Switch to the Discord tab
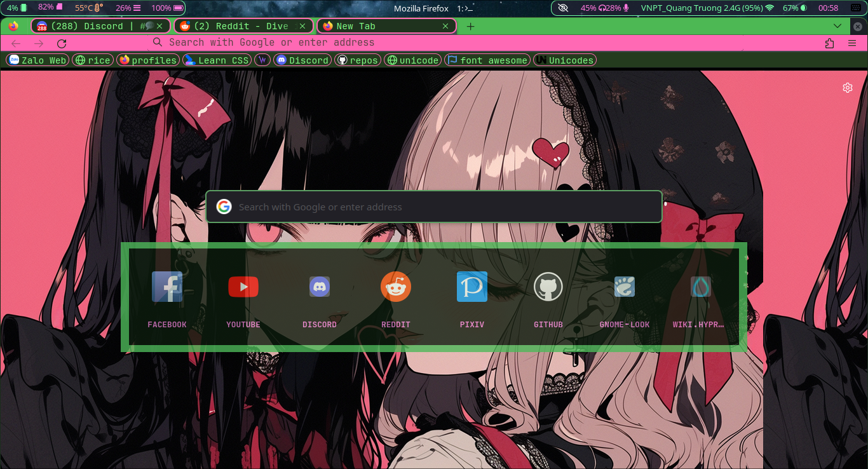The width and height of the screenshot is (868, 469). tap(100, 26)
